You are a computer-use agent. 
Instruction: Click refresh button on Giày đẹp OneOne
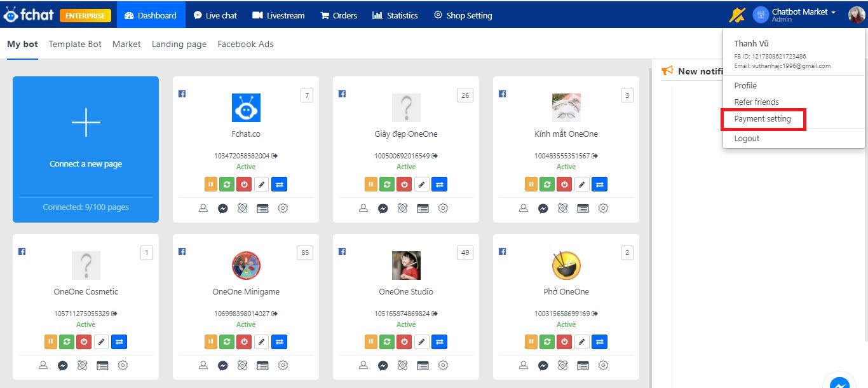[388, 184]
